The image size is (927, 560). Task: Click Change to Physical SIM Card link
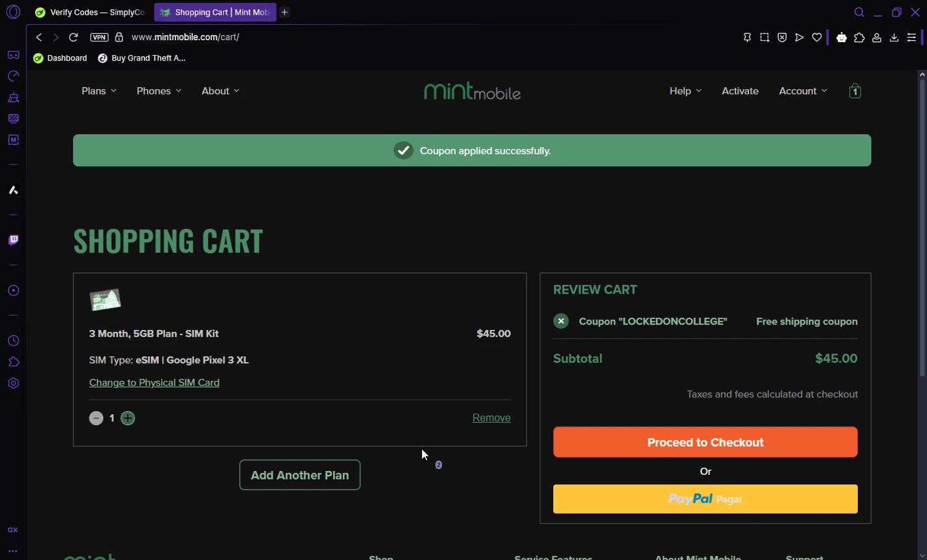[x=154, y=383]
